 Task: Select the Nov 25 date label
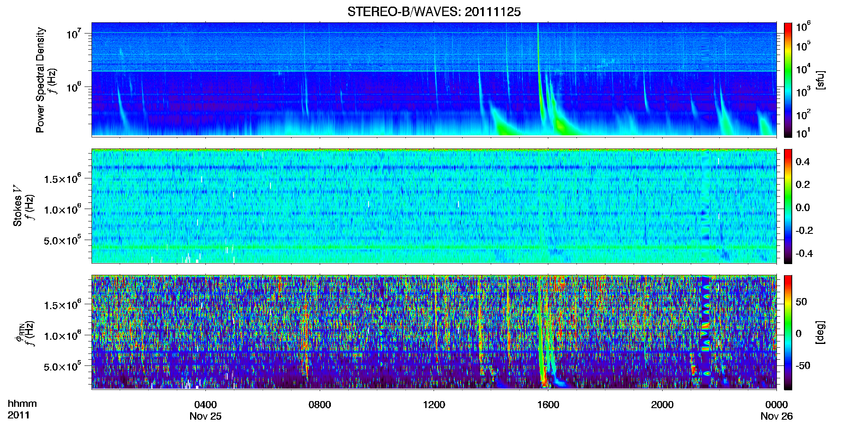click(205, 416)
